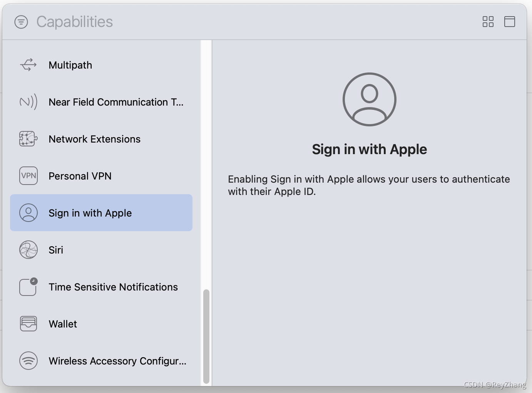The image size is (532, 393).
Task: Toggle the detail pane view icon
Action: click(x=510, y=22)
